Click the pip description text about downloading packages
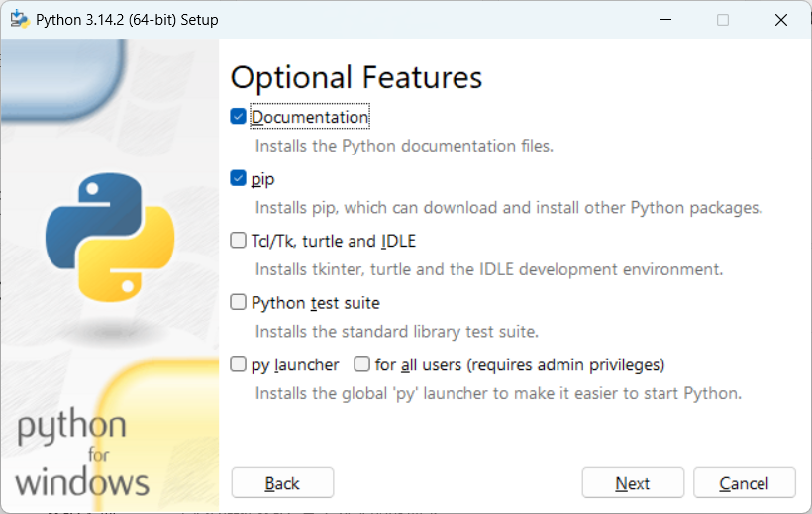 coord(509,208)
